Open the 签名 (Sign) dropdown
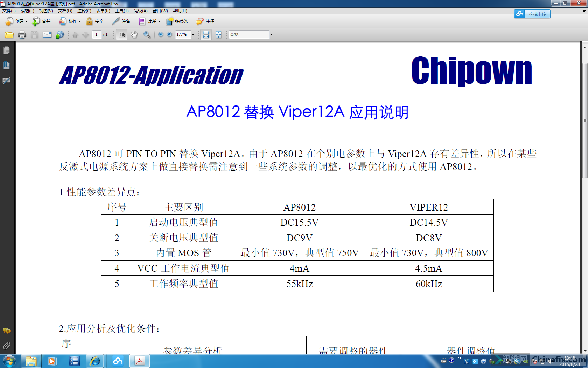Image resolution: width=588 pixels, height=368 pixels. tap(122, 21)
